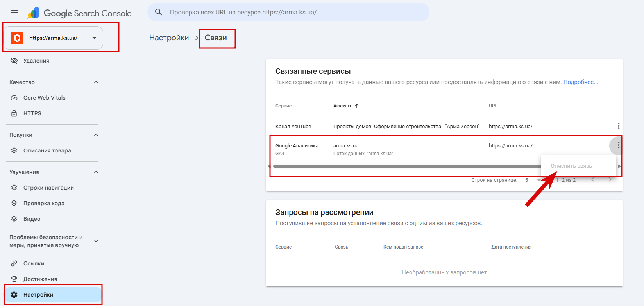Image resolution: width=644 pixels, height=306 pixels.
Task: Click the Связанные сервисы heading
Action: click(313, 71)
